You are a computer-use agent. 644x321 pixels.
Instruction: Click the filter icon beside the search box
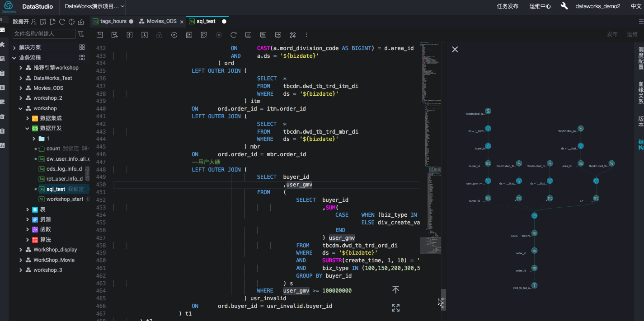(x=81, y=34)
